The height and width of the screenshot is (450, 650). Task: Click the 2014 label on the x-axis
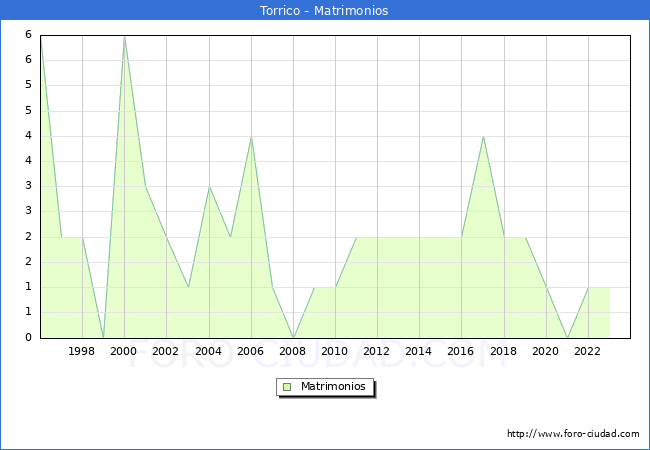(x=419, y=351)
